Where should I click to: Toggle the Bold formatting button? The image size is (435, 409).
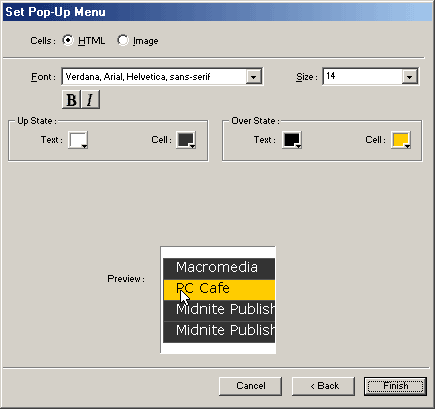(71, 100)
